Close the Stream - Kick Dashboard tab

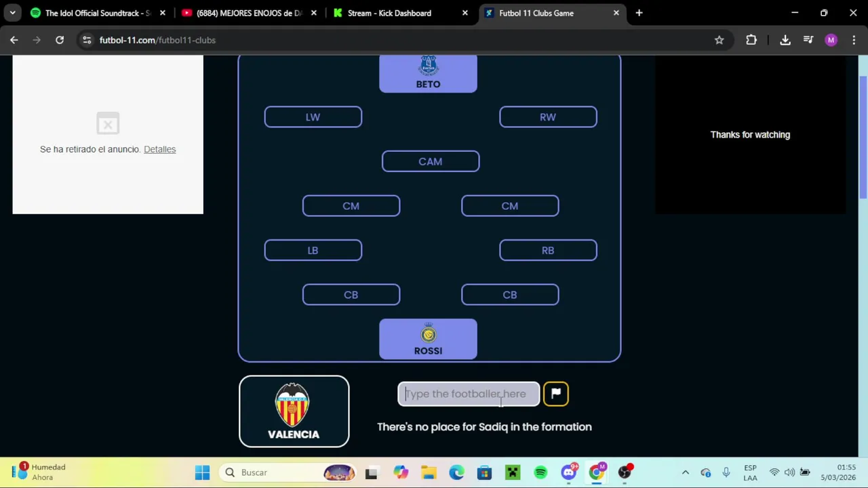point(465,13)
